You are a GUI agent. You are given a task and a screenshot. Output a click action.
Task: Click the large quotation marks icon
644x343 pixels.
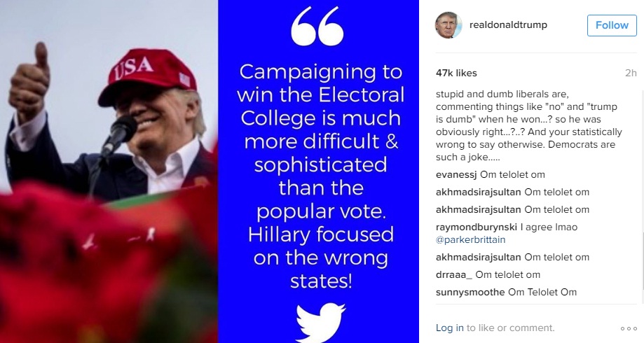tap(317, 28)
